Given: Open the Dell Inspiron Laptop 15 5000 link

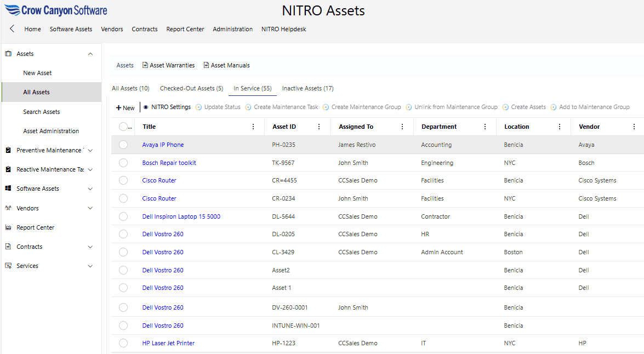Looking at the screenshot, I should coord(181,216).
